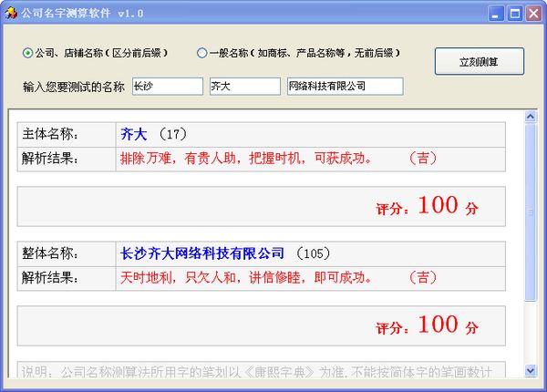Focus the 长沙 prefix input field
The width and height of the screenshot is (547, 392).
pyautogui.click(x=168, y=86)
